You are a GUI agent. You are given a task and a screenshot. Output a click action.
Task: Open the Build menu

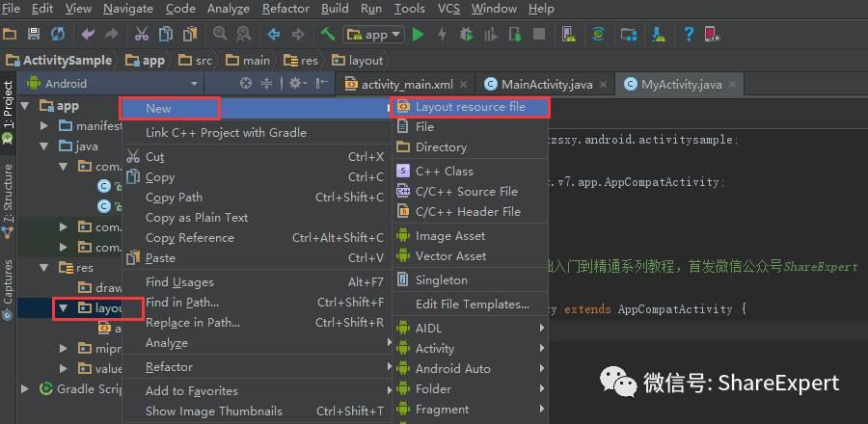point(335,9)
